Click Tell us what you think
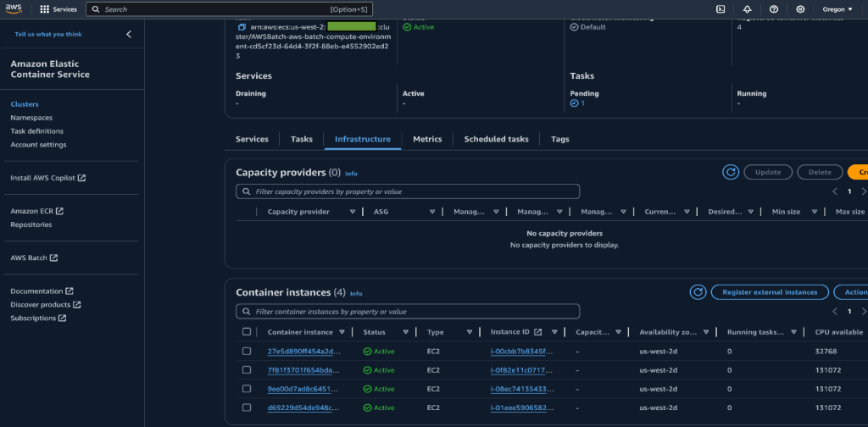This screenshot has height=427, width=868. (48, 34)
